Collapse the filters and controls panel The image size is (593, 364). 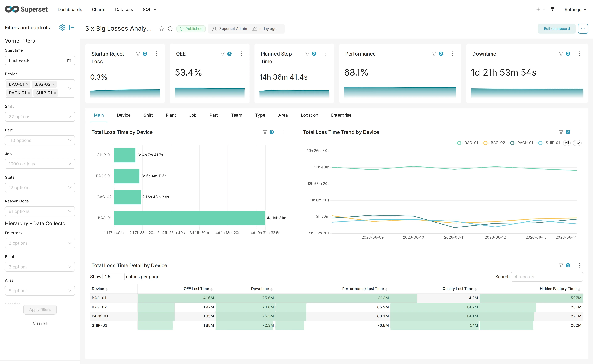71,27
